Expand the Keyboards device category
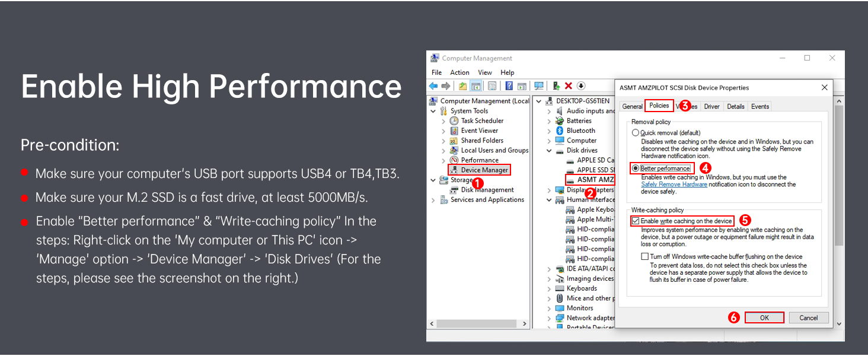 549,289
